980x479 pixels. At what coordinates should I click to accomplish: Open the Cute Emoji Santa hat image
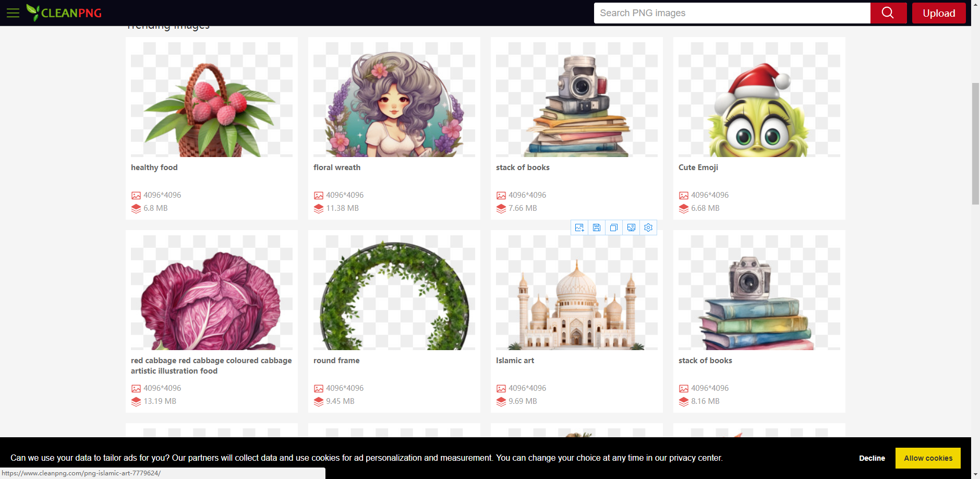[x=759, y=100]
